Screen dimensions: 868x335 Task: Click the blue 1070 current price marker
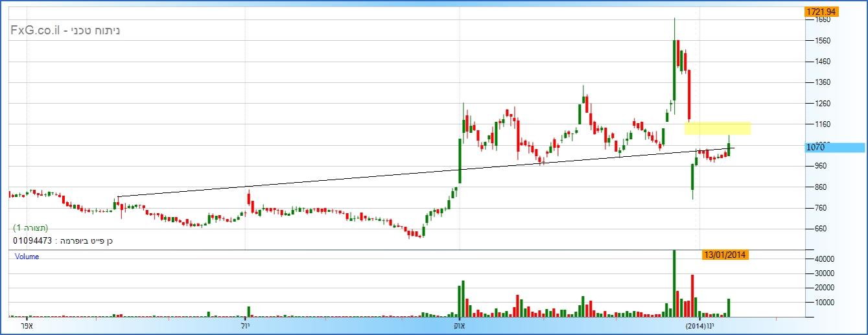(834, 148)
